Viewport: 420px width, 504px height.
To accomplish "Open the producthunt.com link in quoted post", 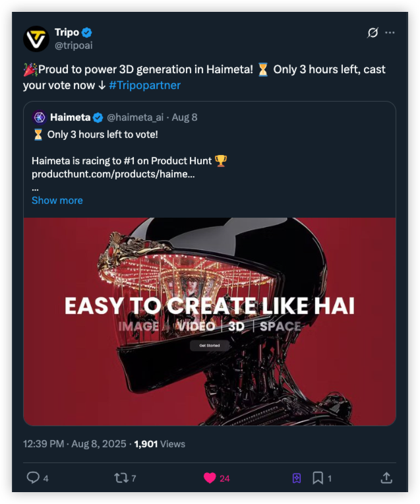I will point(113,173).
